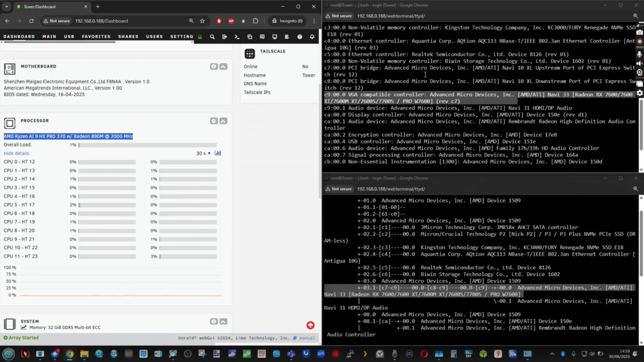Open the USB tab

coord(69,36)
